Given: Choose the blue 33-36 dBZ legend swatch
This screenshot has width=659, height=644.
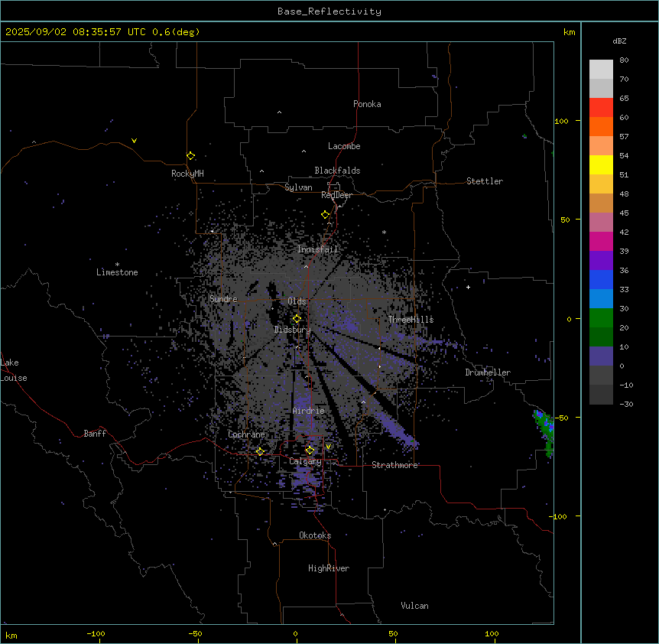Looking at the screenshot, I should pyautogui.click(x=601, y=279).
